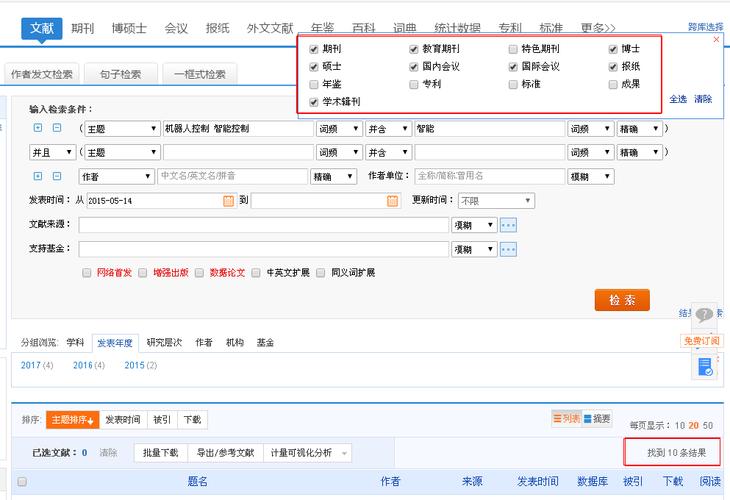Screen dimensions: 730x500
Task: Select all results via header checkbox
Action: click(x=22, y=481)
